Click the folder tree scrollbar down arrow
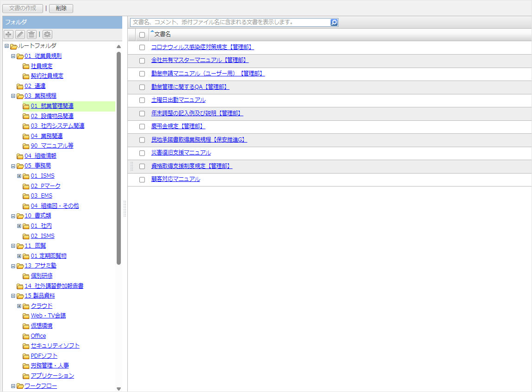The height and width of the screenshot is (392, 532). point(119,389)
